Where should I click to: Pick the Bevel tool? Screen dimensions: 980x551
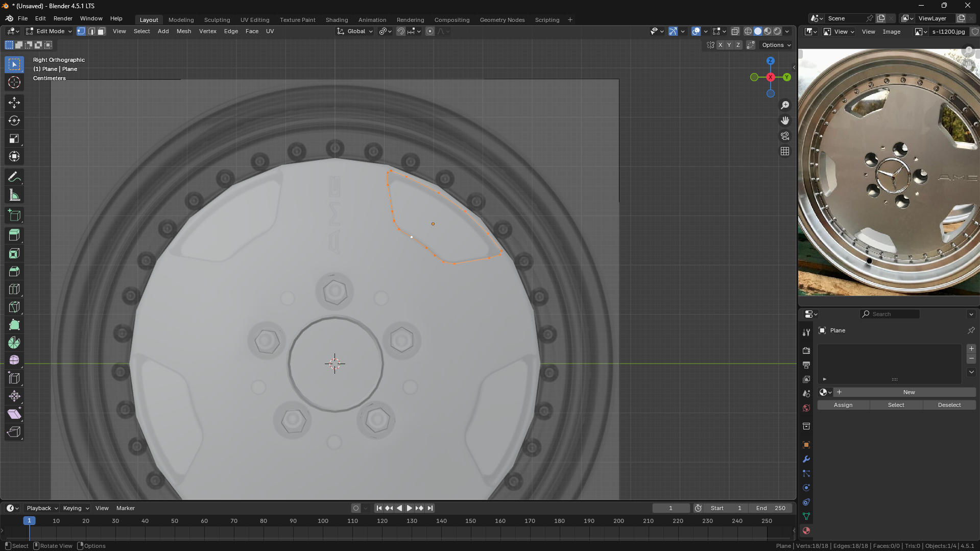coord(14,271)
